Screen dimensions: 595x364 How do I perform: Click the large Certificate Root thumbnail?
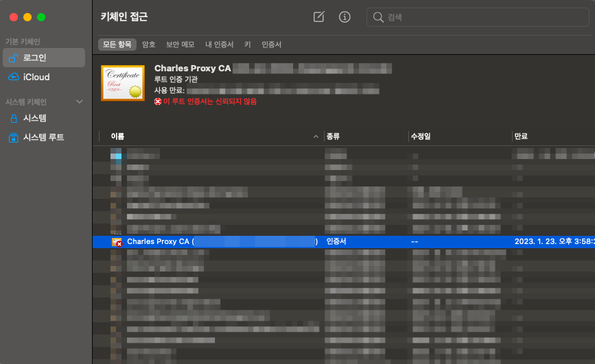point(123,83)
